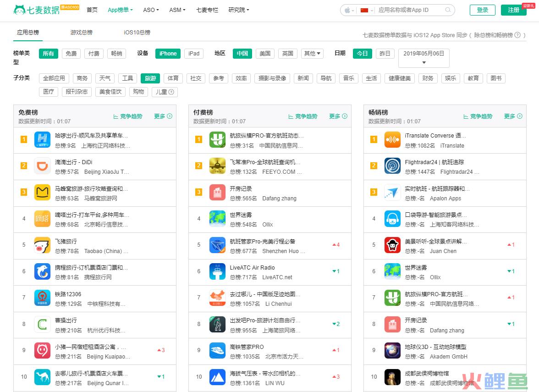The height and width of the screenshot is (392, 539).
Task: Open the 哈啰出行 app icon
Action: point(42,139)
